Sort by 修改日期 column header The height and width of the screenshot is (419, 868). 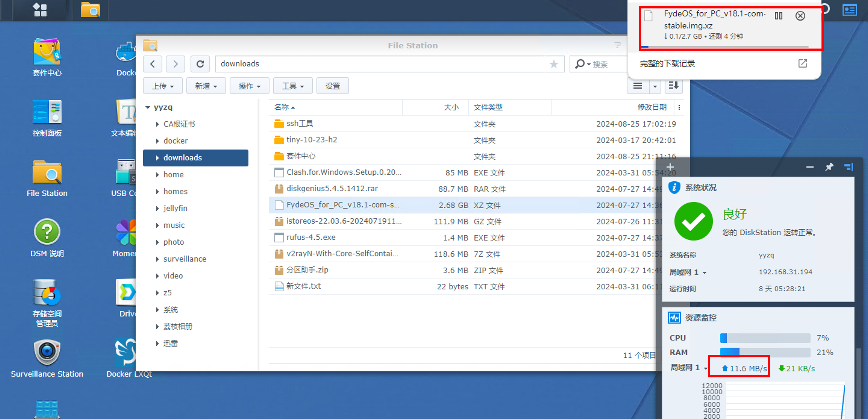click(612, 107)
